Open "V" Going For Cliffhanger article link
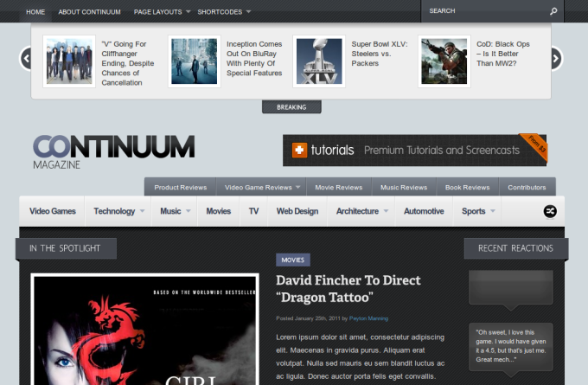Viewport: 588px width, 385px height. [x=128, y=63]
